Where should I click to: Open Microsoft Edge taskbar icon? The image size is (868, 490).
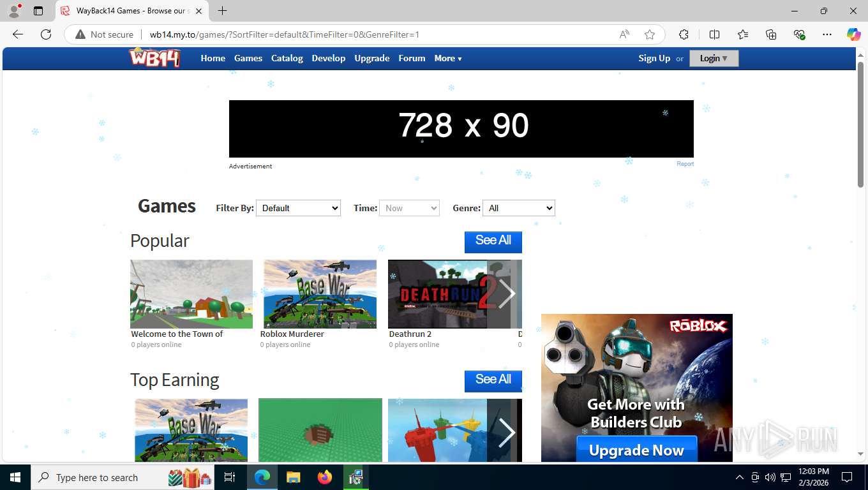click(262, 477)
